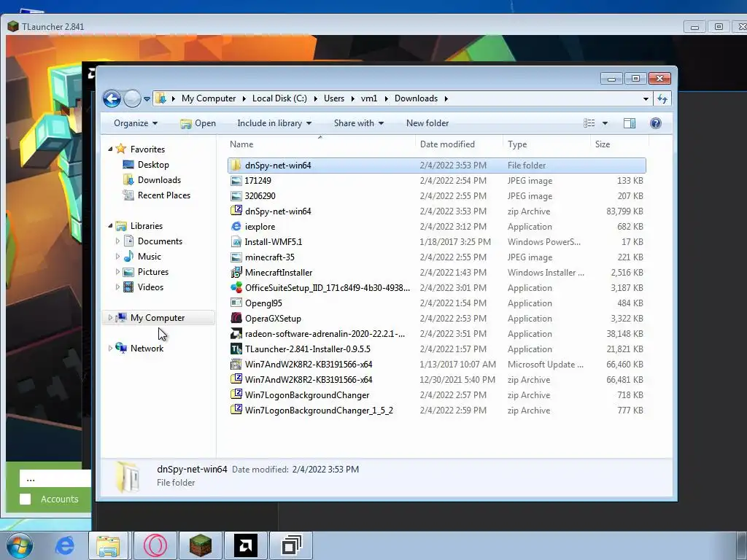This screenshot has width=747, height=560.
Task: Click the TLauncher account name field
Action: tap(55, 478)
